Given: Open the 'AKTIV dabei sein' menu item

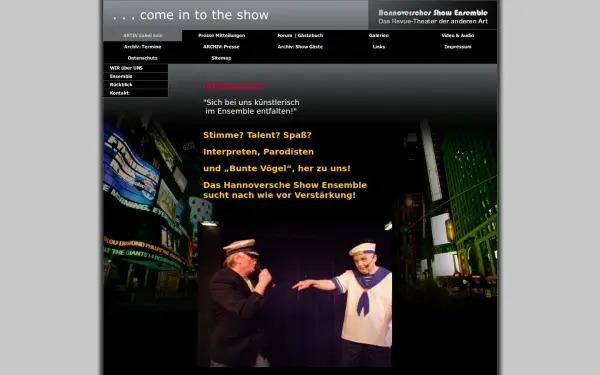Looking at the screenshot, I should (143, 35).
